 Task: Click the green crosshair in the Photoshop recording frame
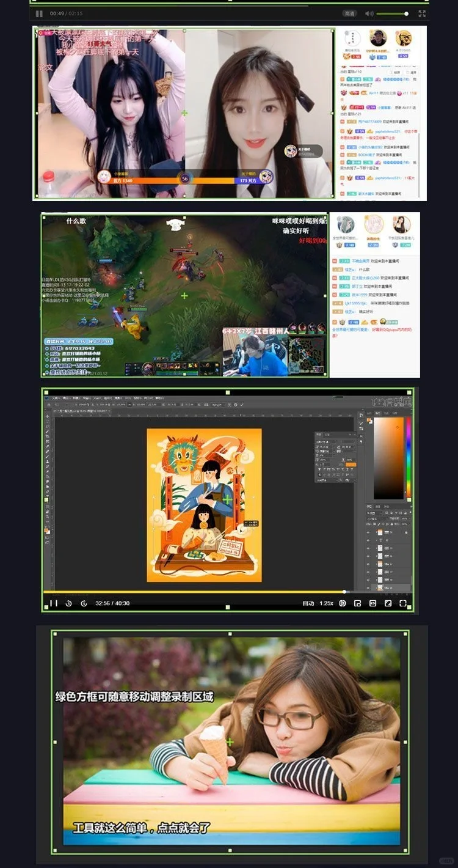tap(228, 499)
